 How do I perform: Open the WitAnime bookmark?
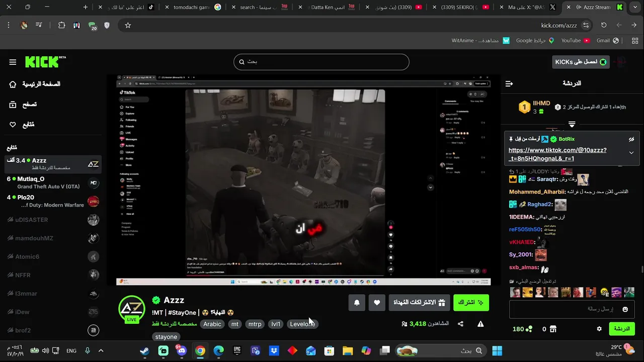click(x=480, y=40)
